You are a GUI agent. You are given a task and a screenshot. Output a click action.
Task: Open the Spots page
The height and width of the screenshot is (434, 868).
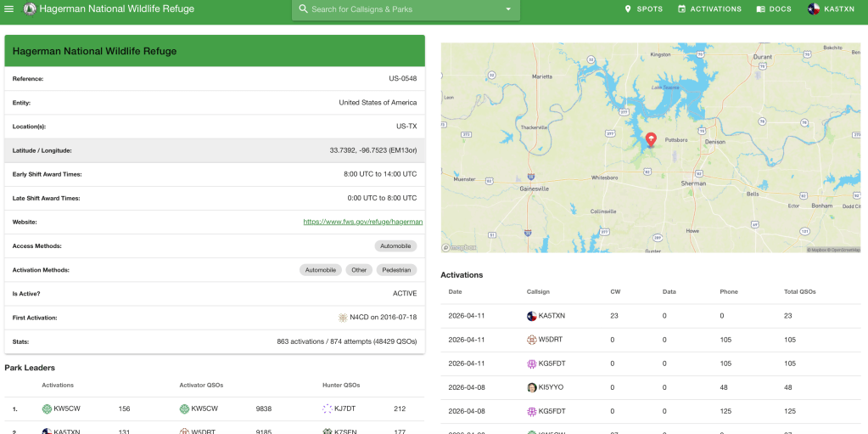tap(644, 9)
